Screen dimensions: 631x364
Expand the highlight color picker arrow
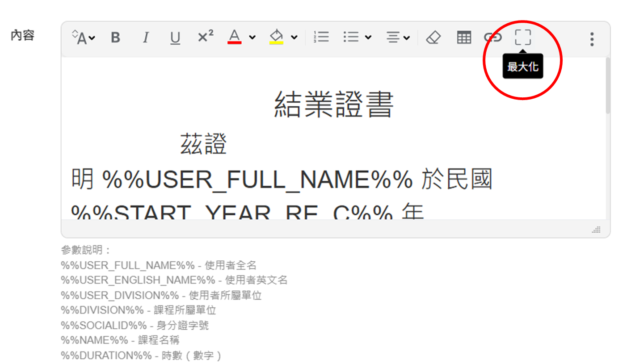tap(294, 38)
